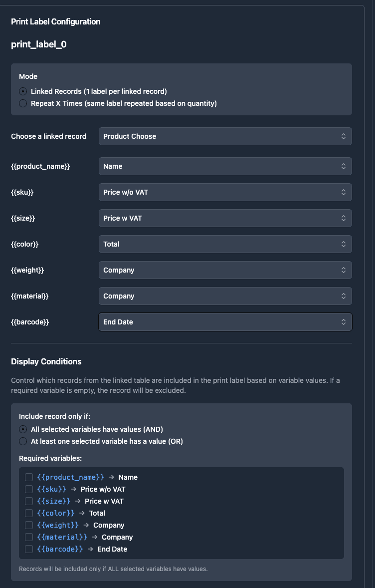This screenshot has width=375, height=588.
Task: Check the {{weight}} required variable checkbox
Action: (29, 525)
